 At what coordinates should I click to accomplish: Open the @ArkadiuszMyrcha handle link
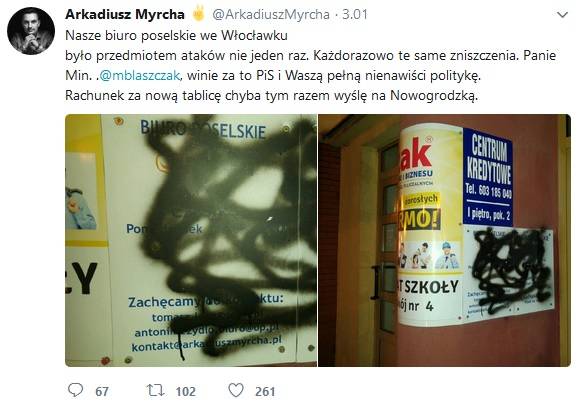point(270,14)
